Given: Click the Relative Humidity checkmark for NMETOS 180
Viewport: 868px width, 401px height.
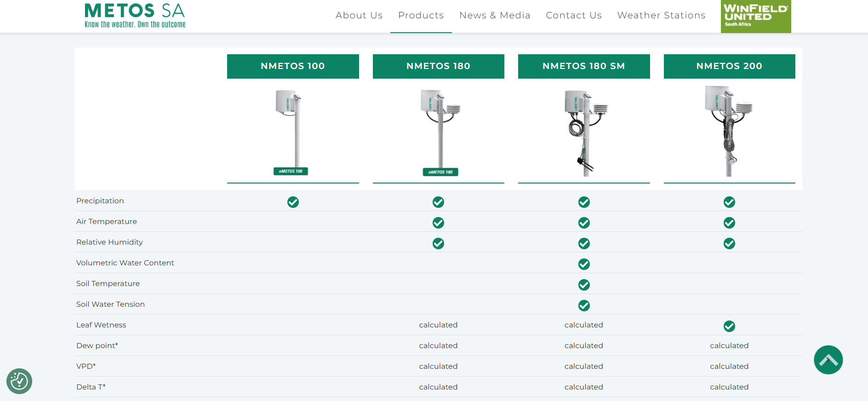Looking at the screenshot, I should [x=438, y=243].
